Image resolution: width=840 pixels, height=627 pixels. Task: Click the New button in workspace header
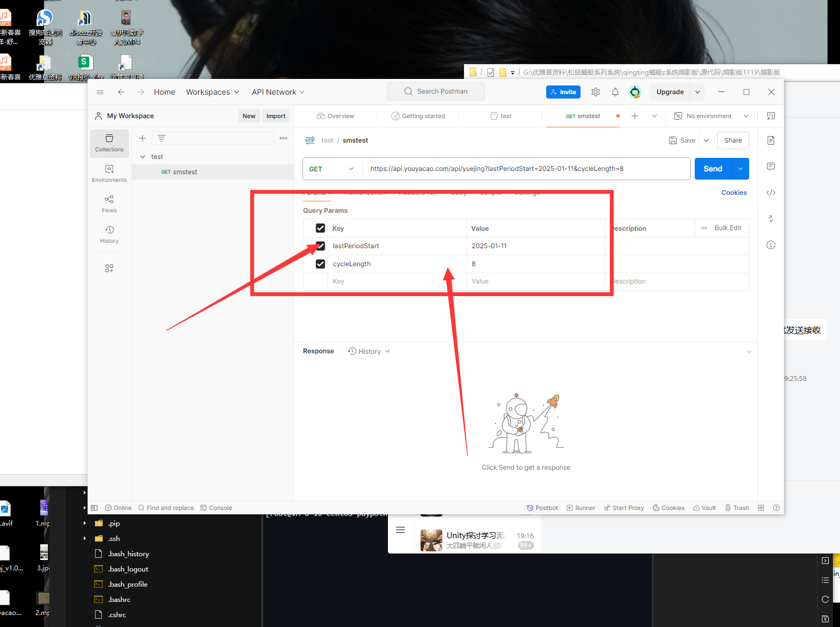click(x=249, y=116)
